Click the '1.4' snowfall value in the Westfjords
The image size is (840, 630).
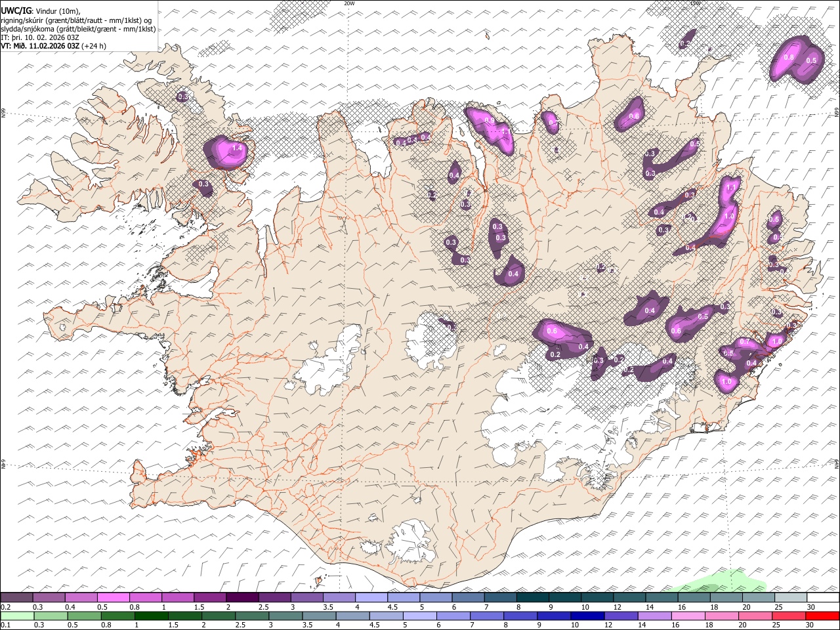click(x=238, y=148)
